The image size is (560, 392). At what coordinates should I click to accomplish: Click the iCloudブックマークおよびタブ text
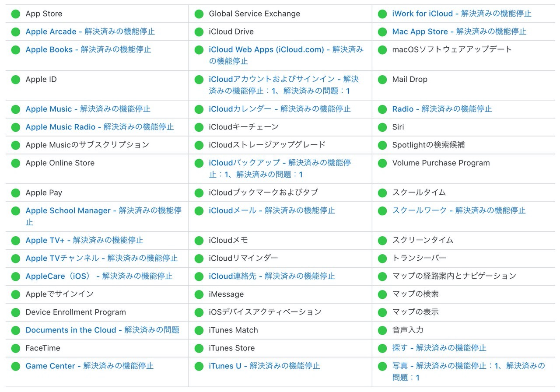pyautogui.click(x=263, y=192)
